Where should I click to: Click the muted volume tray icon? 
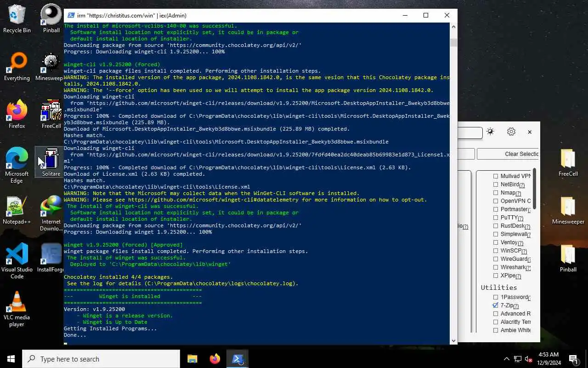[528, 359]
